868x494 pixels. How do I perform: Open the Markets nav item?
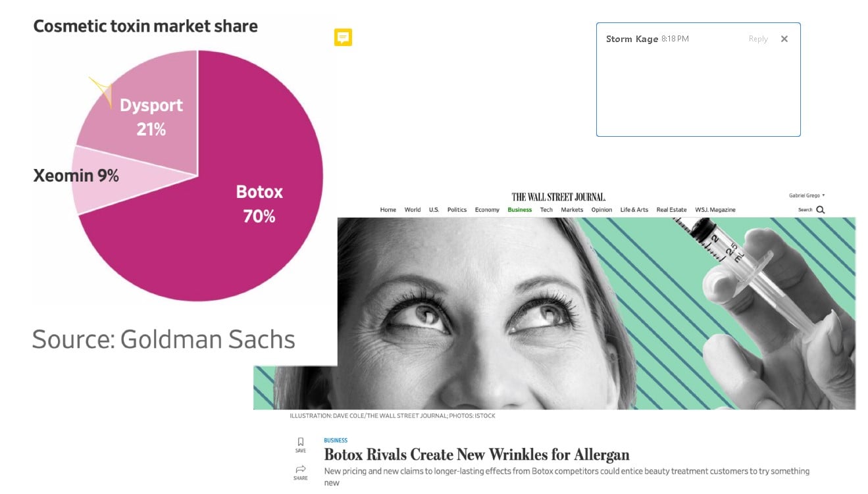click(572, 210)
